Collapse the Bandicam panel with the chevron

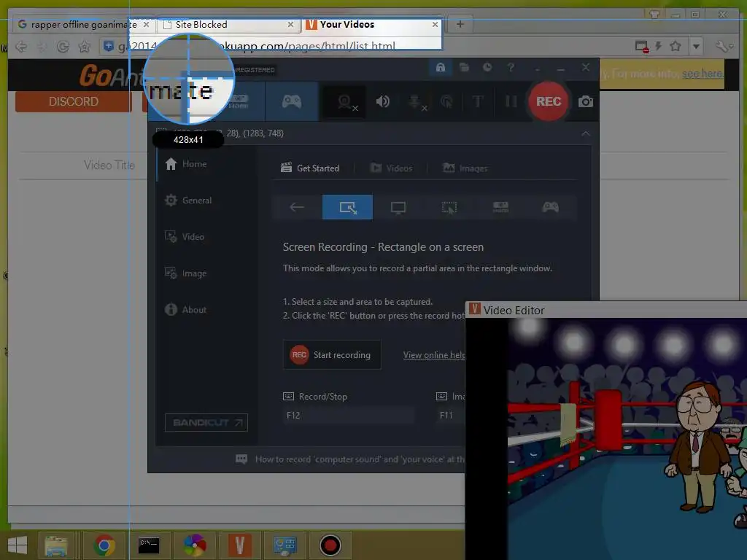[586, 133]
